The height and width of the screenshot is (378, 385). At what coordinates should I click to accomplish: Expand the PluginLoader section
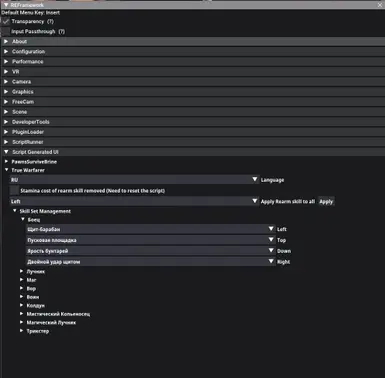pyautogui.click(x=193, y=132)
